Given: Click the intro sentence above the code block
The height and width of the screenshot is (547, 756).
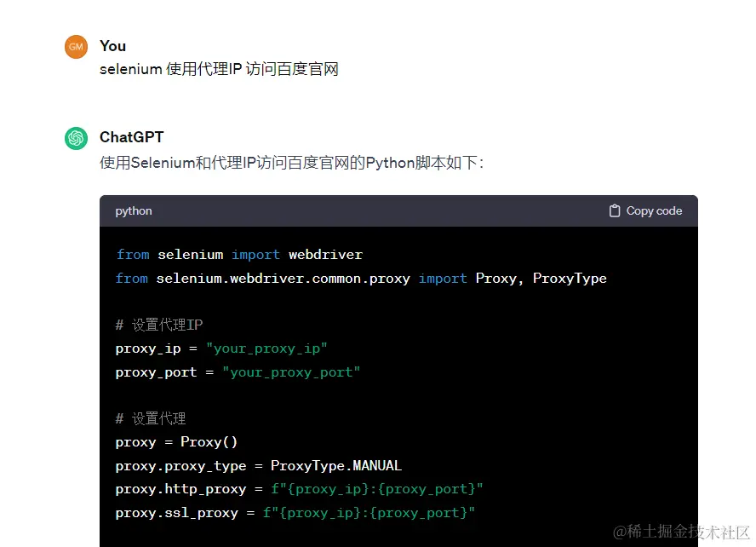Looking at the screenshot, I should point(291,163).
